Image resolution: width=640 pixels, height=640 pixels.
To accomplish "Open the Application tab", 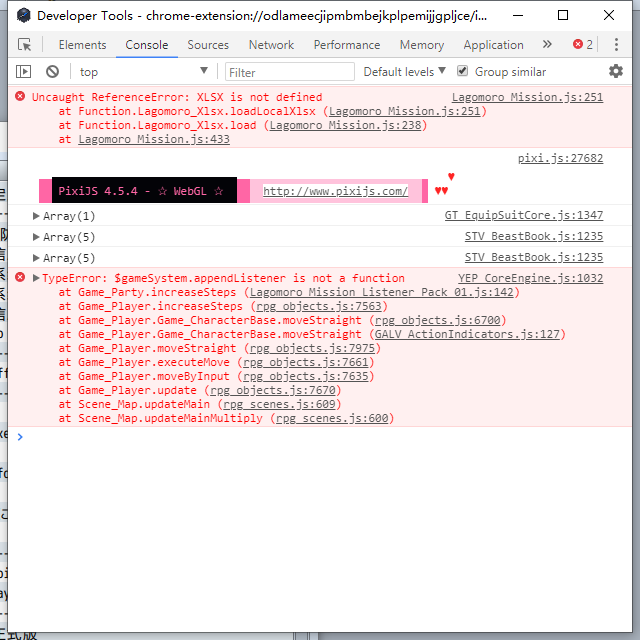I will click(x=493, y=45).
